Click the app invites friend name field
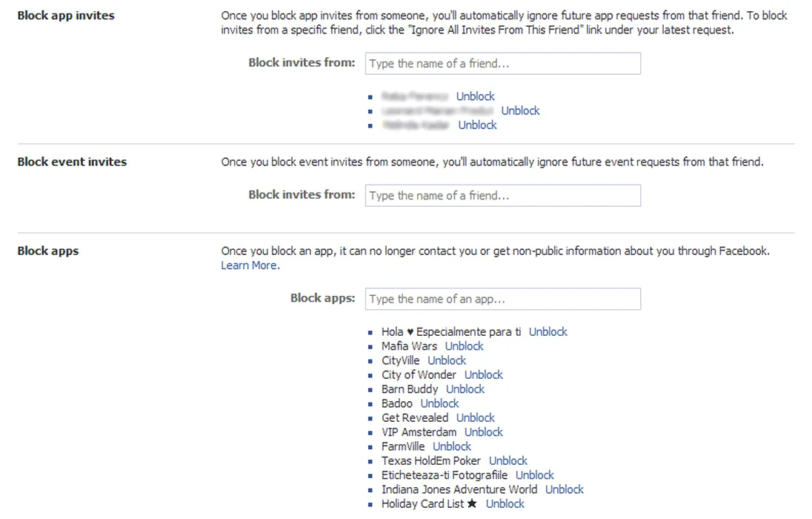 click(502, 64)
